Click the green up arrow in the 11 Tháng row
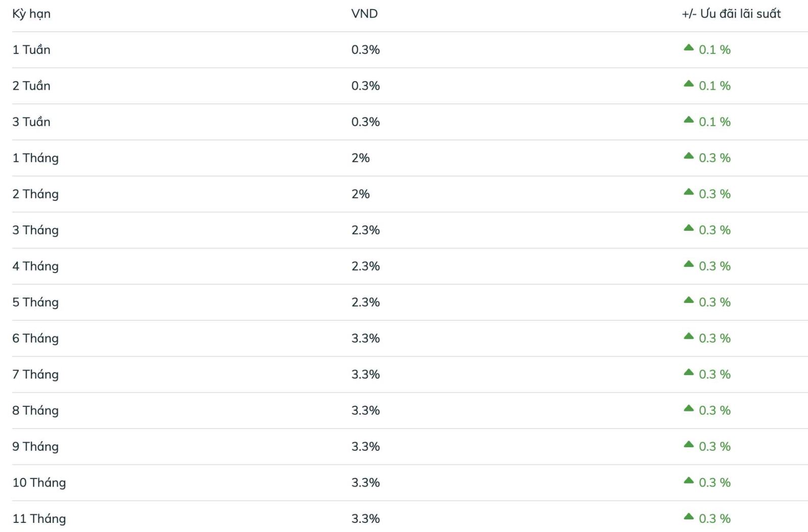The width and height of the screenshot is (808, 532). pyautogui.click(x=688, y=516)
